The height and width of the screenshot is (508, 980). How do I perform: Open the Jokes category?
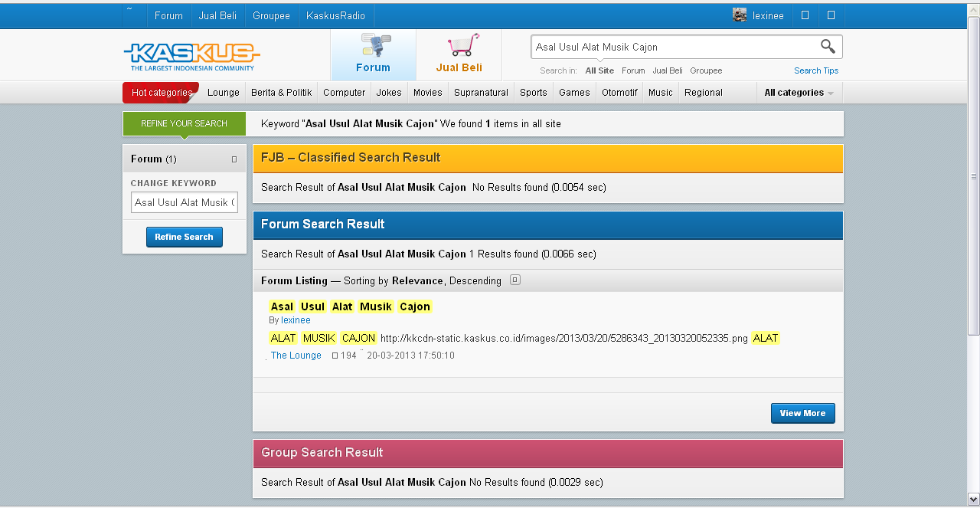pyautogui.click(x=389, y=93)
